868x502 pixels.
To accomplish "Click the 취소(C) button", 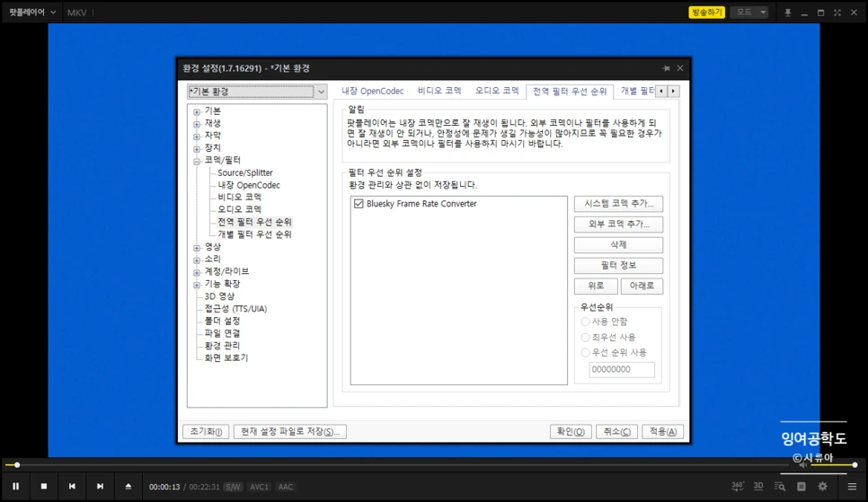I will [616, 432].
